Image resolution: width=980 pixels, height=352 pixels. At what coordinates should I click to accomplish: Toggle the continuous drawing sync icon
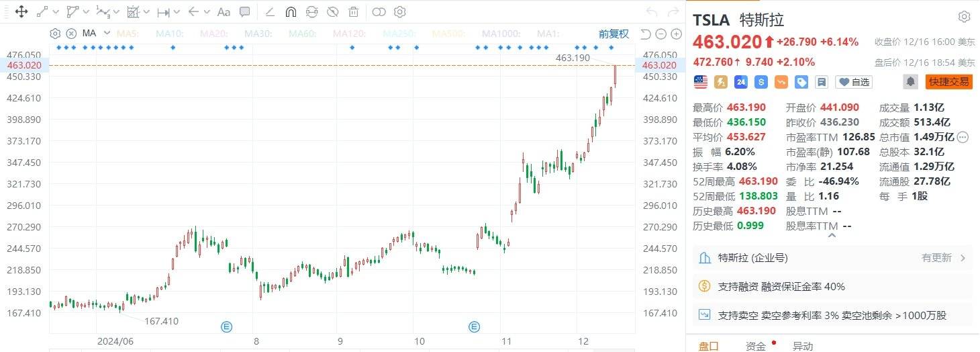tap(311, 11)
